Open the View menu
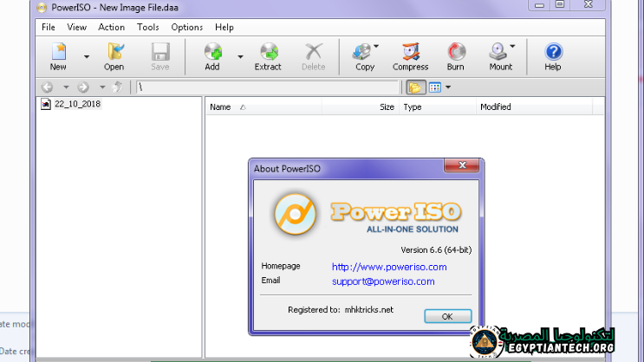This screenshot has width=644, height=362. tap(77, 27)
